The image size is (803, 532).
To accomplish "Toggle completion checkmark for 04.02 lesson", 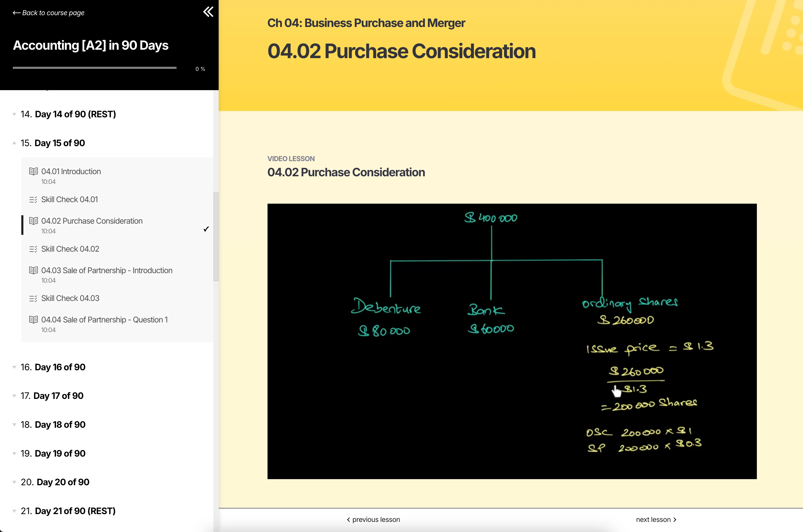I will 206,229.
